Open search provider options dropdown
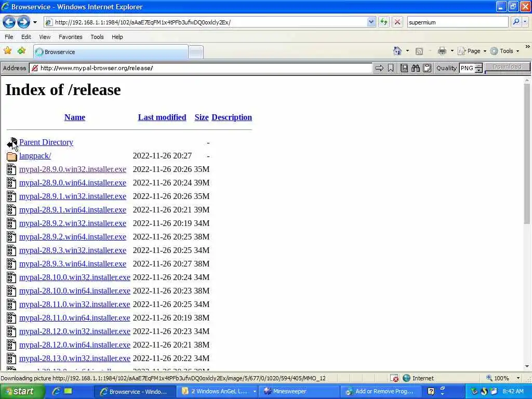532x399 pixels. click(x=525, y=22)
